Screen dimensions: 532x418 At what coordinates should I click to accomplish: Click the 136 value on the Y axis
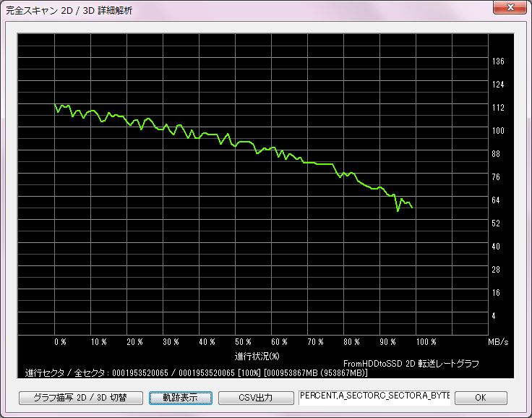pyautogui.click(x=498, y=61)
